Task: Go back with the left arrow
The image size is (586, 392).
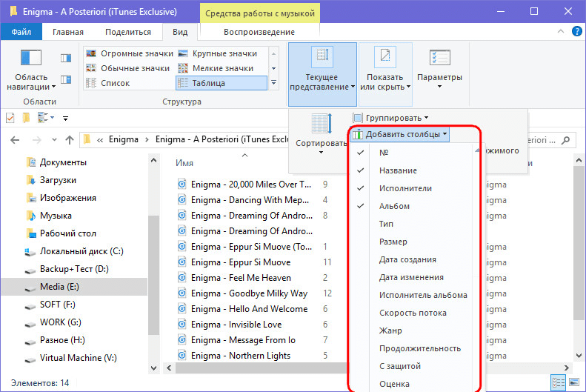Action: pyautogui.click(x=15, y=140)
